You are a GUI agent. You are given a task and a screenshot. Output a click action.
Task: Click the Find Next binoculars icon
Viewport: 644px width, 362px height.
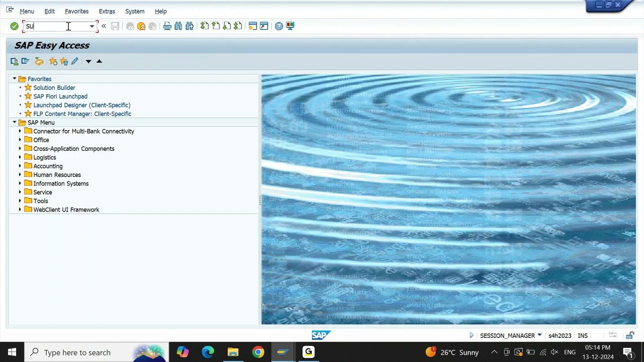coord(189,26)
